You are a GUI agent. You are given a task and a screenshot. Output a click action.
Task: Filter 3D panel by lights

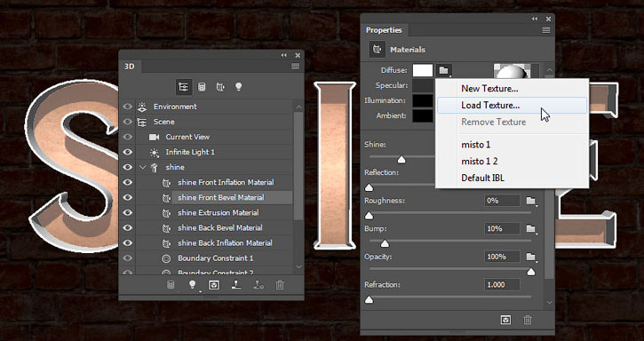point(239,87)
